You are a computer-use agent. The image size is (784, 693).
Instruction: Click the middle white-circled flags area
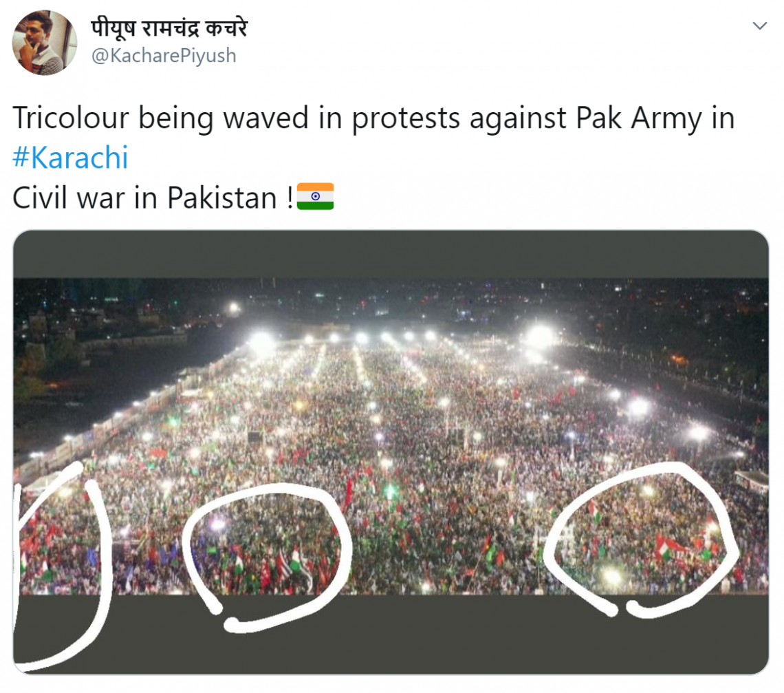[x=268, y=553]
